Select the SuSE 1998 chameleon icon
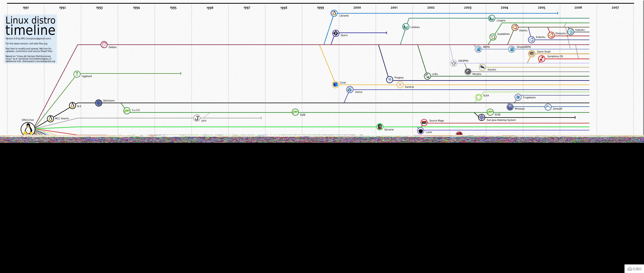 tap(295, 112)
